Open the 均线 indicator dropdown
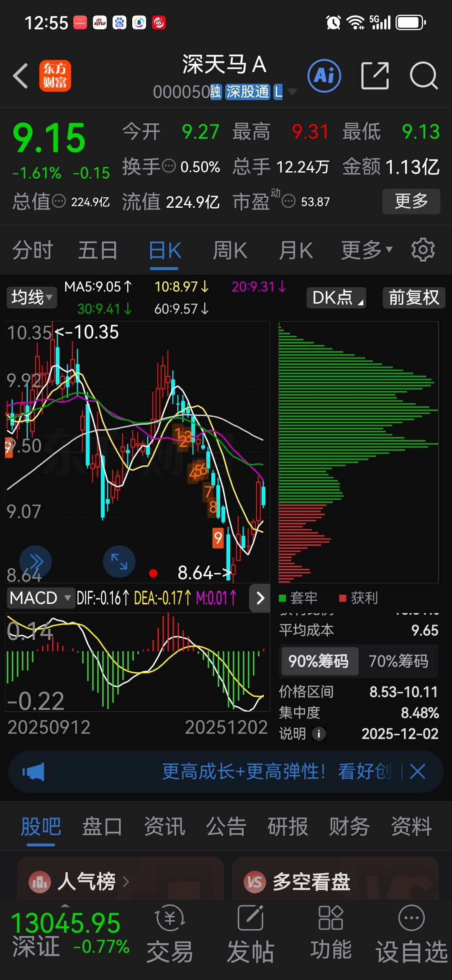 pyautogui.click(x=32, y=297)
